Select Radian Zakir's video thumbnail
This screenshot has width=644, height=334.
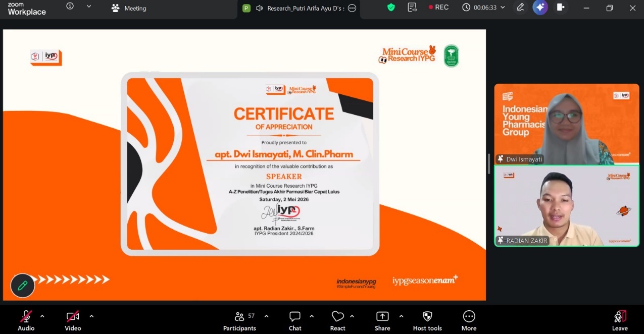pyautogui.click(x=567, y=206)
